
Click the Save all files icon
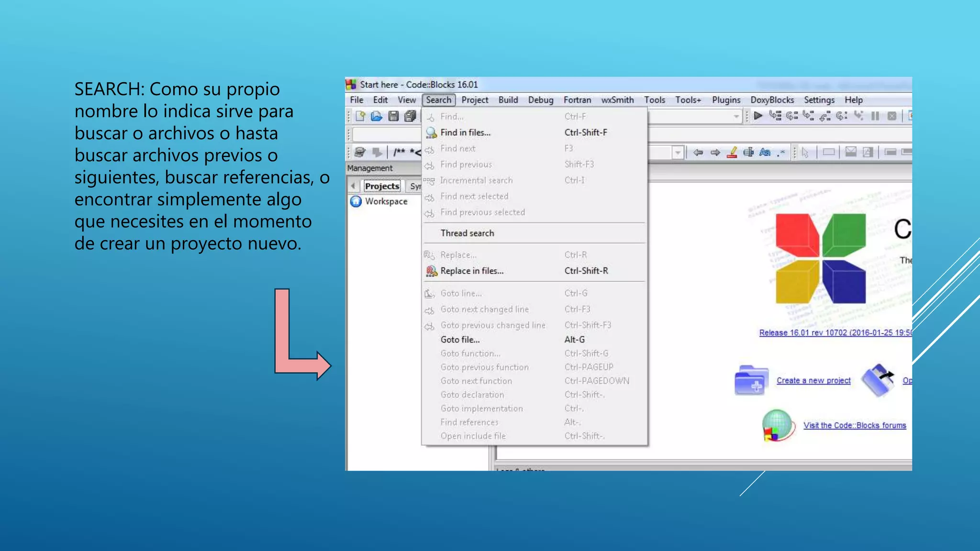point(410,116)
